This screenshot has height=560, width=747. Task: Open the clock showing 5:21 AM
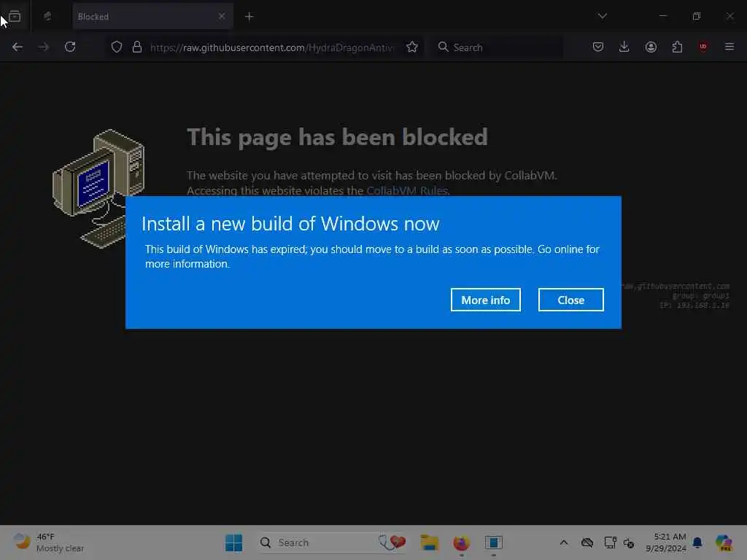pos(666,542)
